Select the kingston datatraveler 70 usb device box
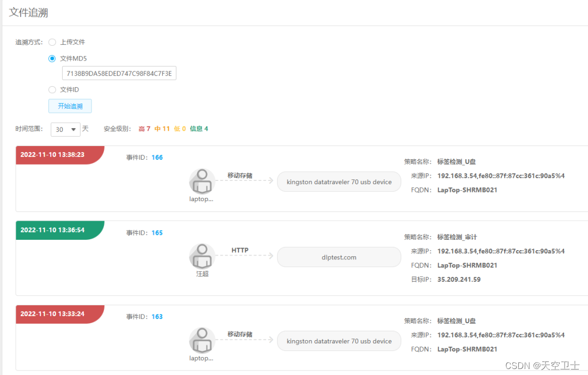The height and width of the screenshot is (375, 588). [x=339, y=182]
